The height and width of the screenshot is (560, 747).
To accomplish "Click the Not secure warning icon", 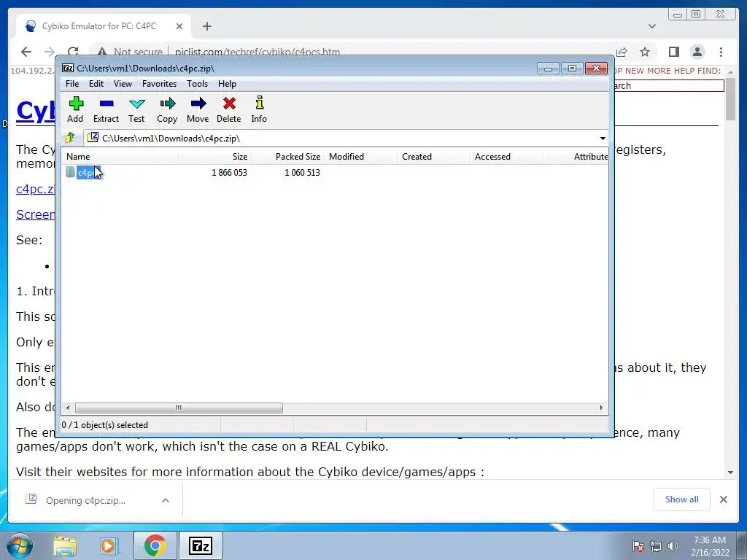I will tap(101, 52).
